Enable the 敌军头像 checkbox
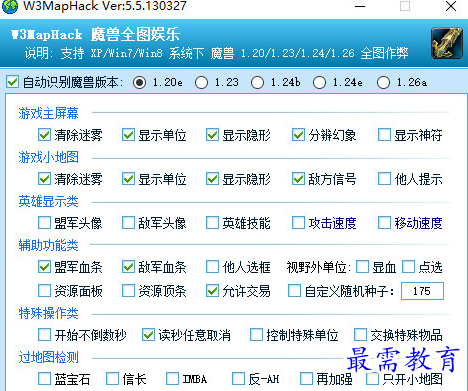This screenshot has height=391, width=468. (128, 223)
